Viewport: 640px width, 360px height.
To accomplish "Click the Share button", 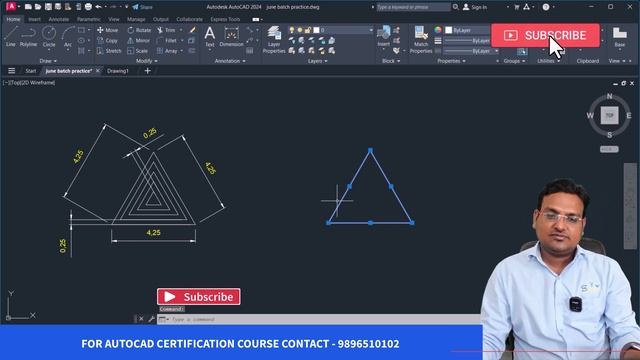I will (x=142, y=7).
